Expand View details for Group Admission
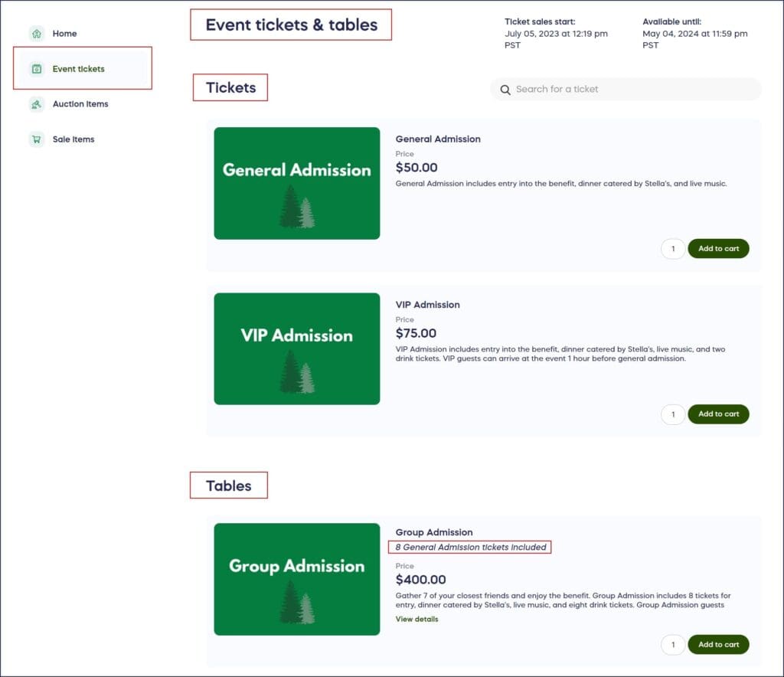 417,619
